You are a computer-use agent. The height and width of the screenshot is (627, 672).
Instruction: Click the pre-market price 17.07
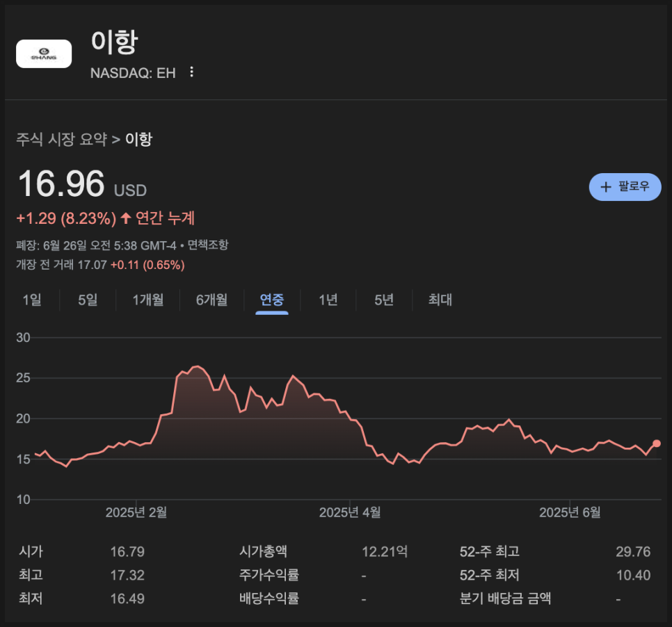(92, 265)
